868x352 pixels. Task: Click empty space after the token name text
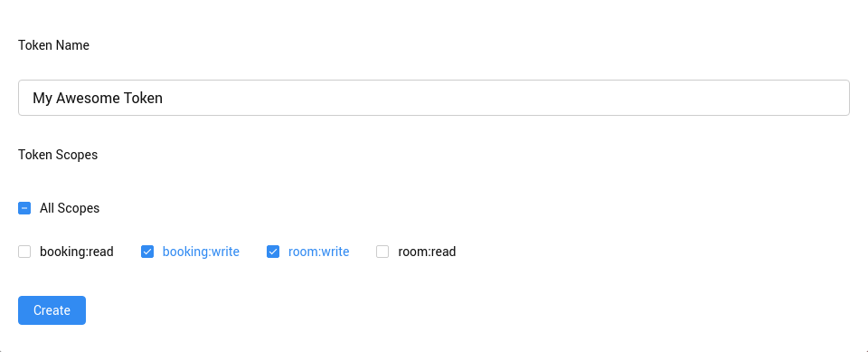(x=498, y=98)
